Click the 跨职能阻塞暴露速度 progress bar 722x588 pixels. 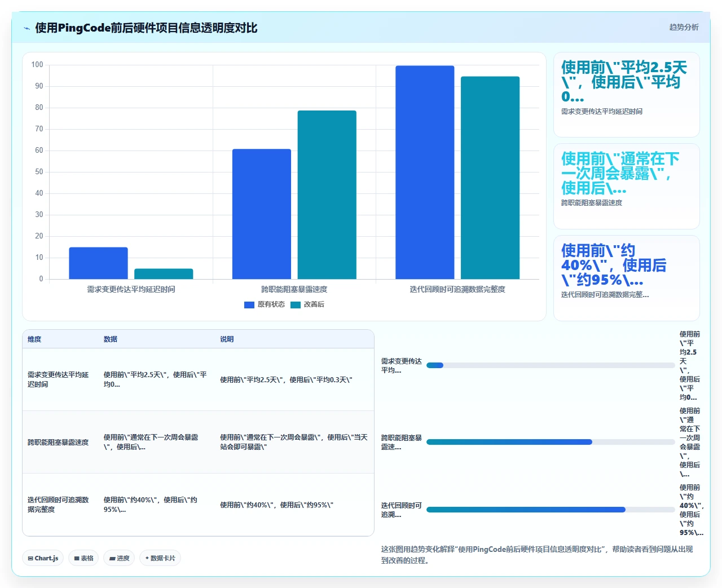(551, 442)
